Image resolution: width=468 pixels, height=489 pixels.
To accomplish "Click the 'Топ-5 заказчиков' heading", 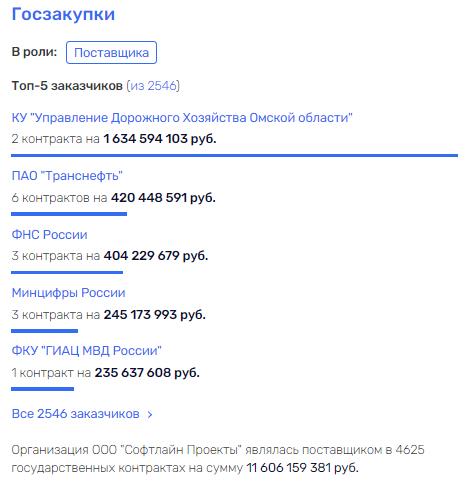I will point(67,86).
